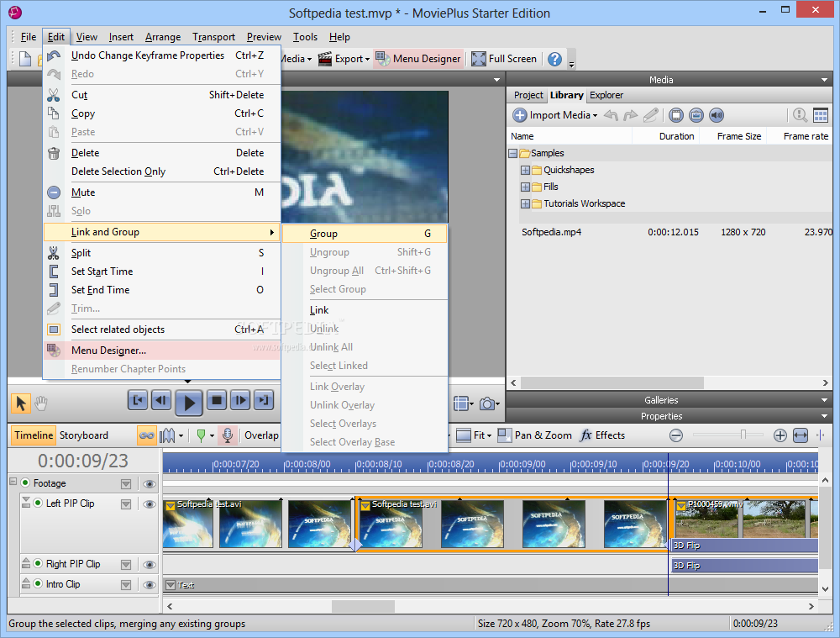
Task: Expand the Fills folder
Action: [x=526, y=187]
